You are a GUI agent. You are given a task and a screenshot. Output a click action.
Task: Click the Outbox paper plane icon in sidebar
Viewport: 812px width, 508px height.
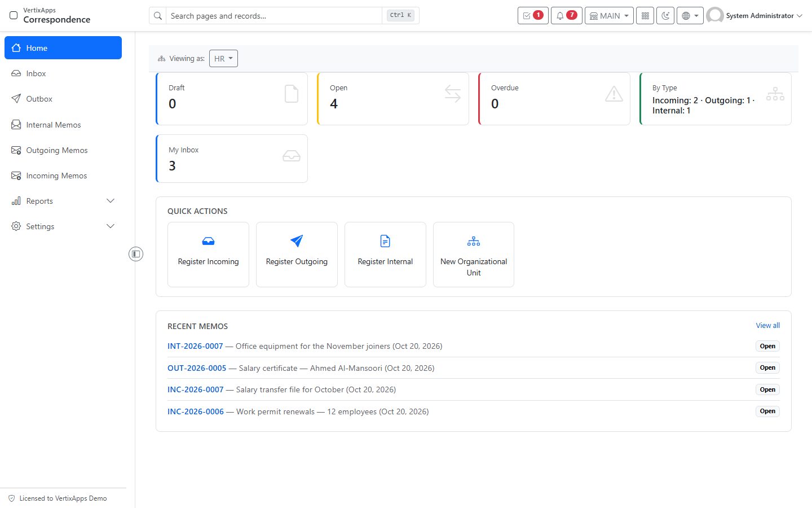(x=16, y=99)
